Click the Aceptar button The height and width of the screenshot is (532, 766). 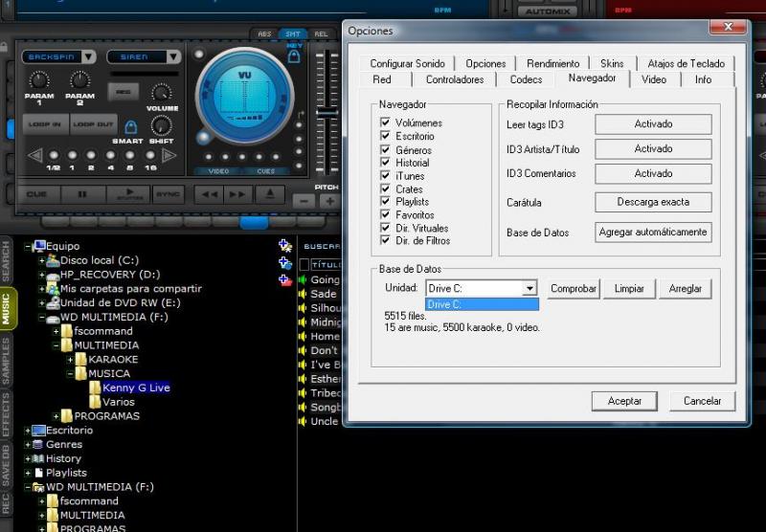(x=624, y=401)
